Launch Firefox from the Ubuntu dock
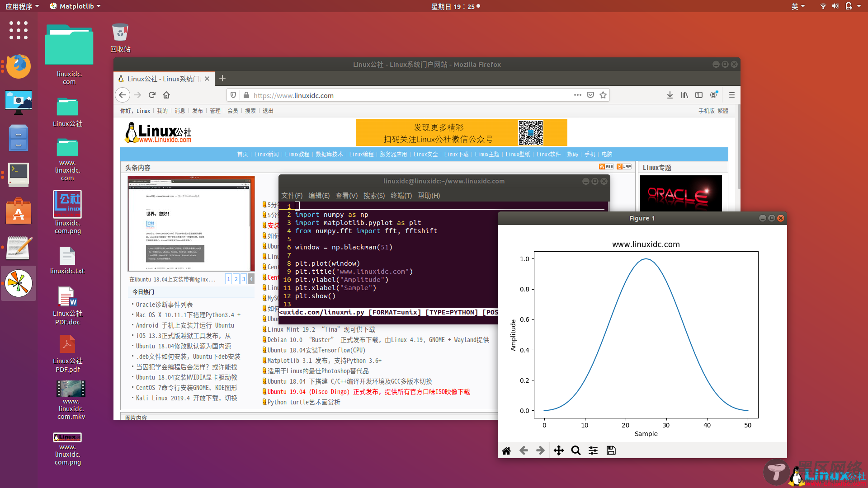Viewport: 868px width, 488px height. tap(19, 66)
